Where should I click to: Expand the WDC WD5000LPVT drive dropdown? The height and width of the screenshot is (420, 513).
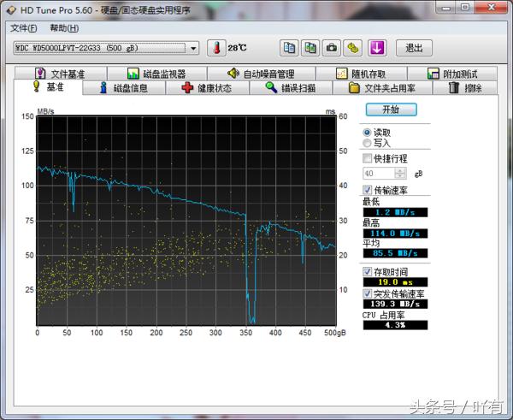point(193,48)
